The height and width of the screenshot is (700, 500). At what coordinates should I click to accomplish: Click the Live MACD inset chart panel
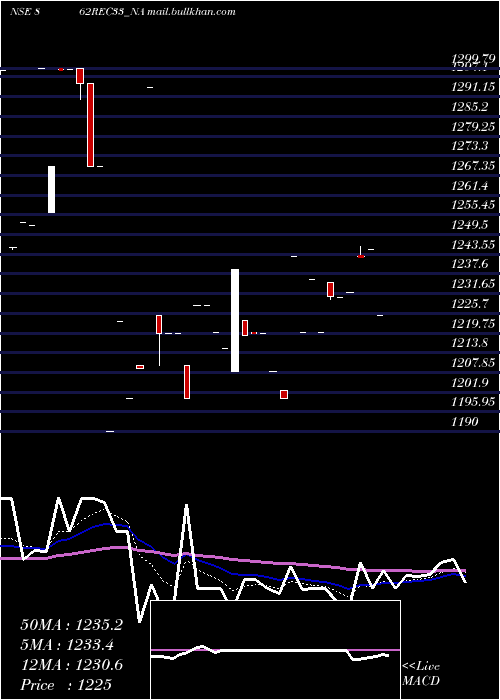click(x=275, y=650)
